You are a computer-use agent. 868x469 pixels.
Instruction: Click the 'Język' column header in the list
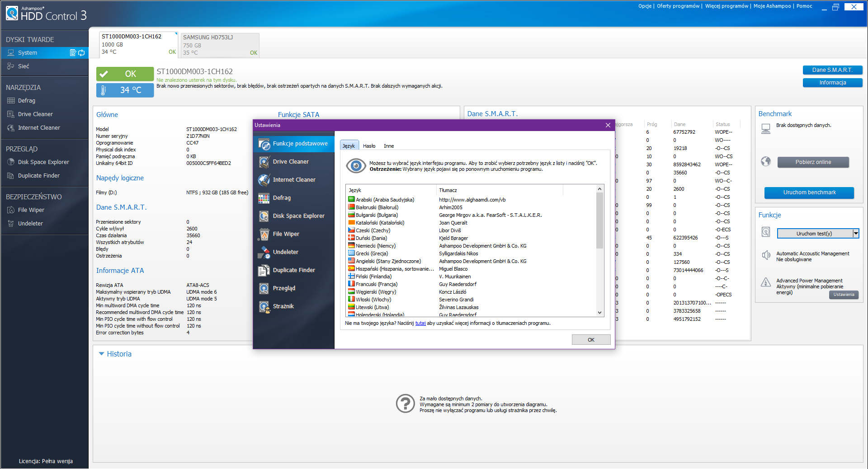[392, 190]
